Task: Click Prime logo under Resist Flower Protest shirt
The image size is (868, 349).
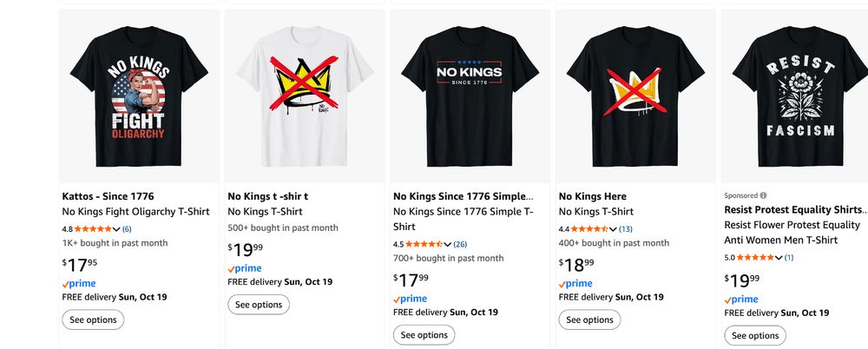Action: click(x=741, y=300)
